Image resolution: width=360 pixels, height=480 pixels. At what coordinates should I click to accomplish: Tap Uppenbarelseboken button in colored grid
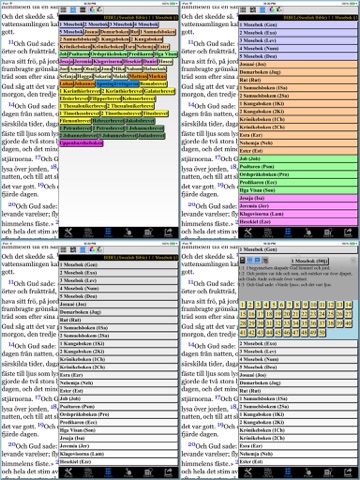(81, 143)
